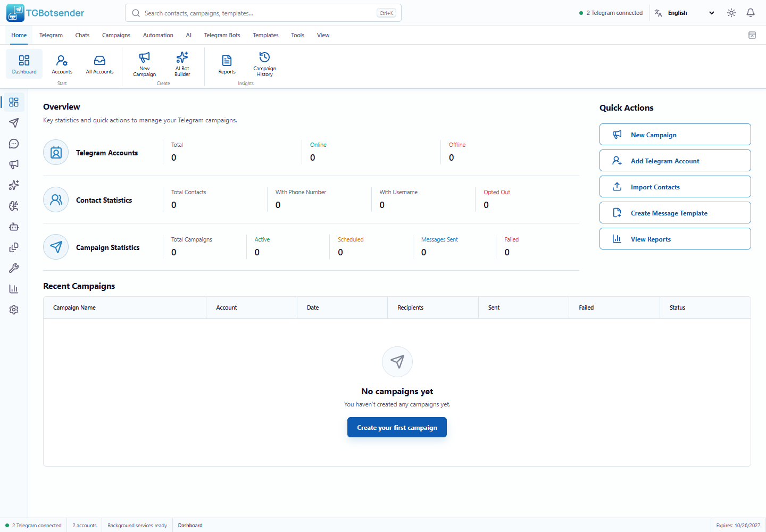Click 2 accounts in status bar
Viewport: 766px width, 532px height.
85,525
